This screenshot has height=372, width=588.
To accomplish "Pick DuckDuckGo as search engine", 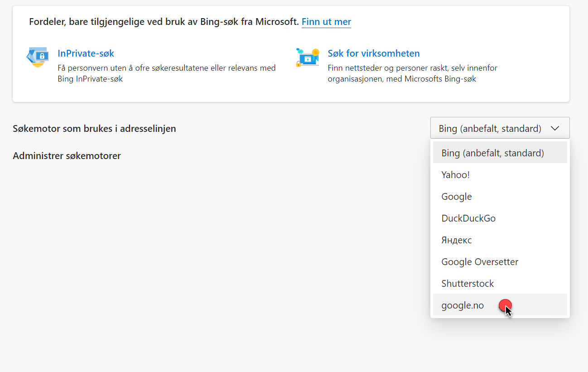I will 500,218.
